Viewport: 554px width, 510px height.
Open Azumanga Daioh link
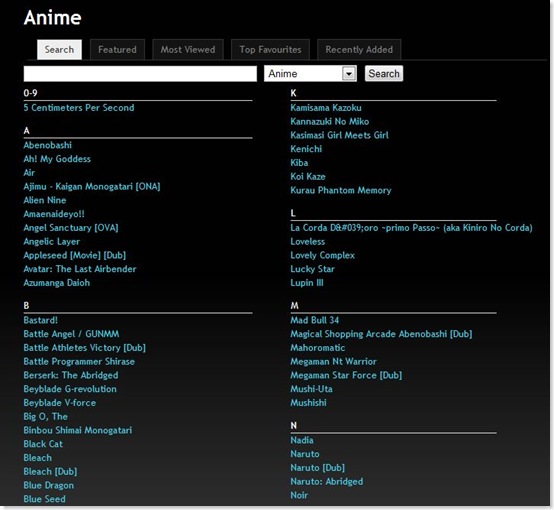pyautogui.click(x=57, y=283)
